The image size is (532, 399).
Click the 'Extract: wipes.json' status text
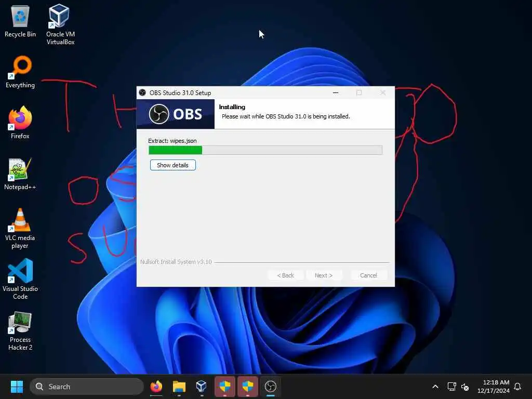[172, 141]
